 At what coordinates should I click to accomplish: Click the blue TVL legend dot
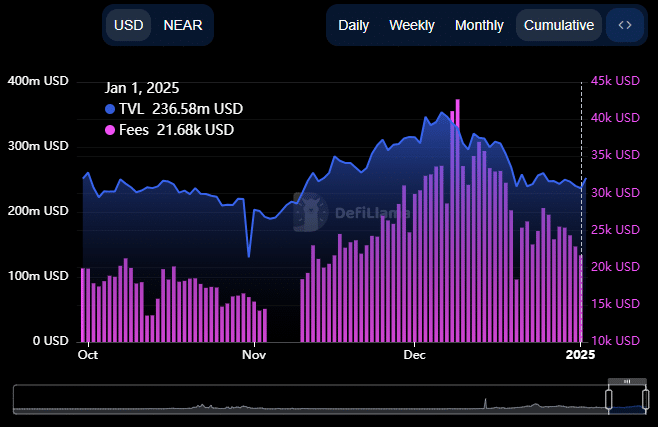(110, 109)
